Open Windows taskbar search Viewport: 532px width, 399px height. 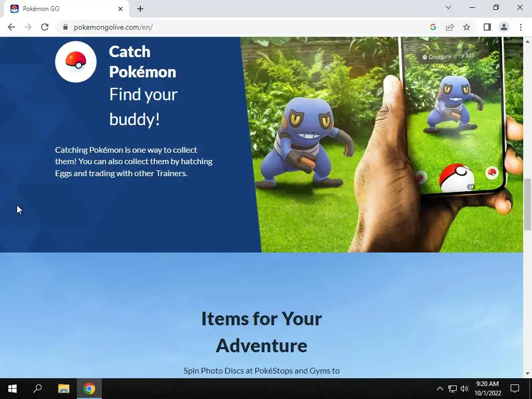(x=37, y=389)
